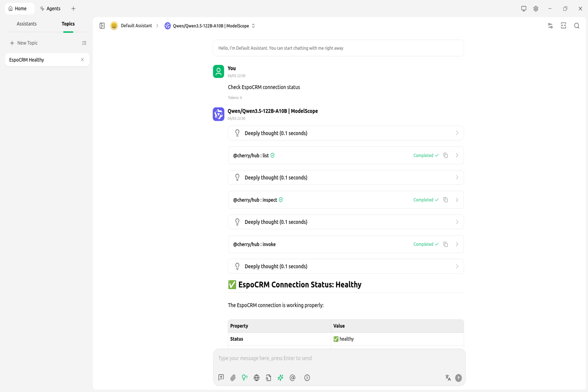Copy the @cherry/hub : list result
Image resolution: width=588 pixels, height=392 pixels.
pos(446,155)
